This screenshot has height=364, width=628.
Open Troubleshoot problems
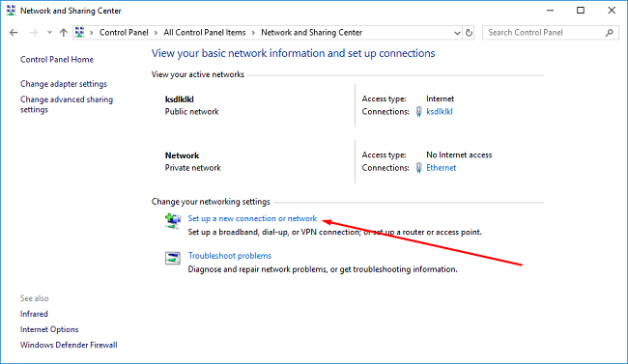pos(230,256)
